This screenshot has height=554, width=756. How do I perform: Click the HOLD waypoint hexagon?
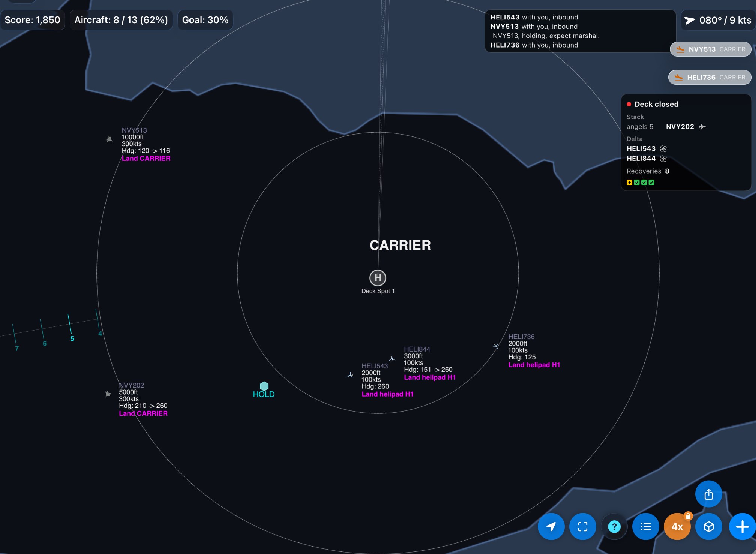pyautogui.click(x=264, y=386)
